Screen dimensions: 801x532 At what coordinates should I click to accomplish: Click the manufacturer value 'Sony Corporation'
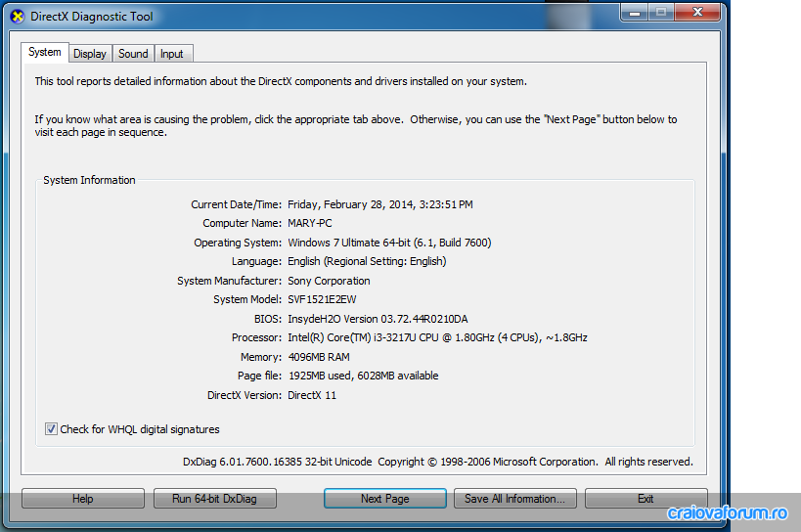tap(329, 281)
